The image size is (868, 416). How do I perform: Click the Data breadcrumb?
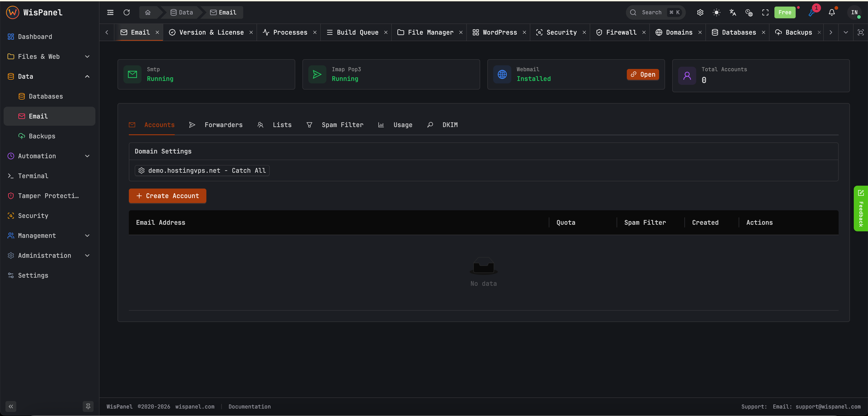[x=182, y=12]
